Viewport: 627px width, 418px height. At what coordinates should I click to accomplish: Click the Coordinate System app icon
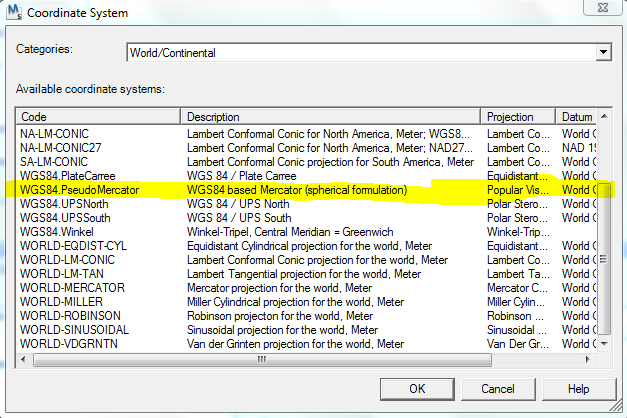pyautogui.click(x=14, y=12)
